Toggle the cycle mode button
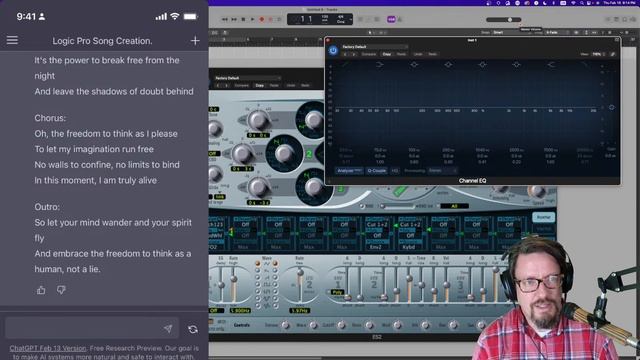The height and width of the screenshot is (360, 640). [x=280, y=19]
